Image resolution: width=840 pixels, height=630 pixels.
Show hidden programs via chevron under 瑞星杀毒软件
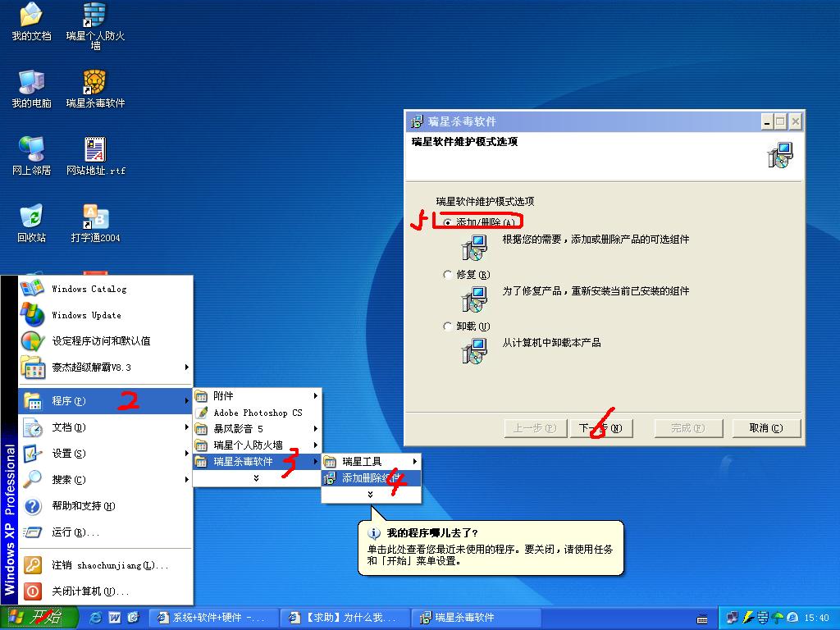257,478
